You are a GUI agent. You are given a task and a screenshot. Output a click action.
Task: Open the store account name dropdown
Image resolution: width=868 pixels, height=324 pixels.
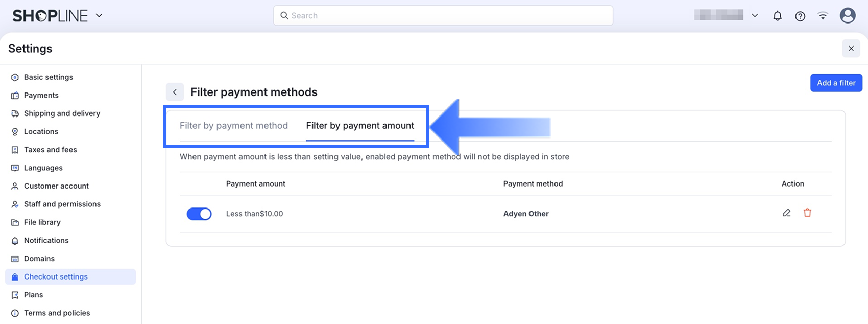coord(755,16)
